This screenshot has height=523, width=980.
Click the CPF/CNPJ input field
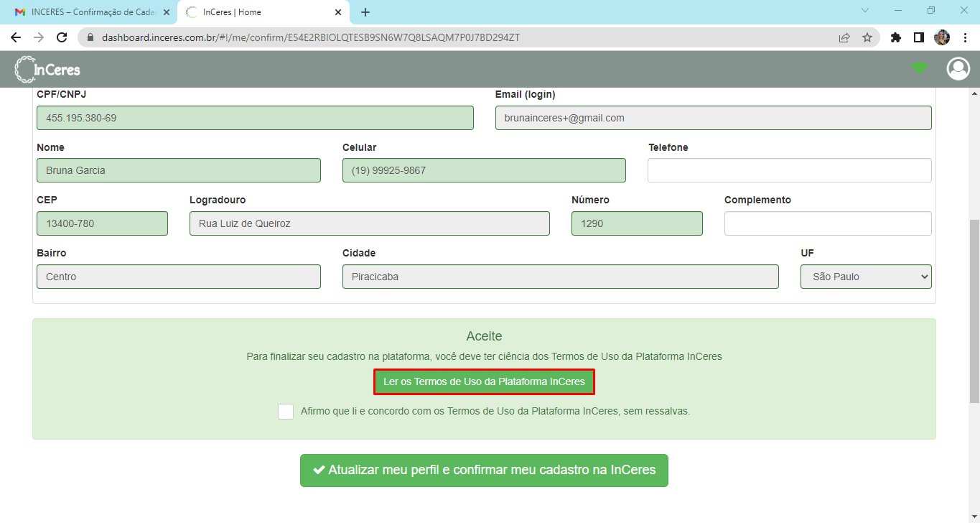click(x=255, y=118)
